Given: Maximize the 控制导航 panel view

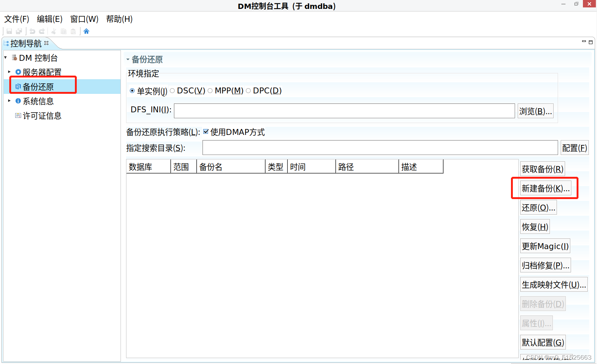Looking at the screenshot, I should tap(591, 42).
